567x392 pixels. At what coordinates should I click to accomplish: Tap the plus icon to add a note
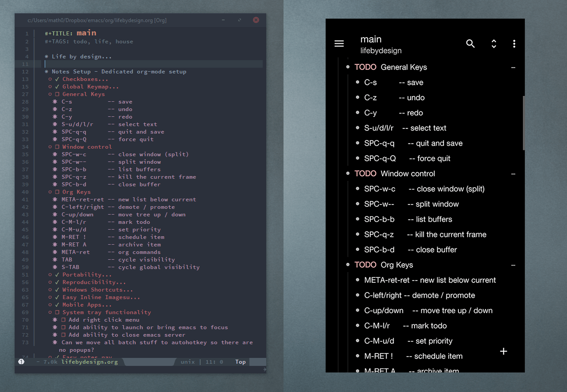pyautogui.click(x=504, y=351)
